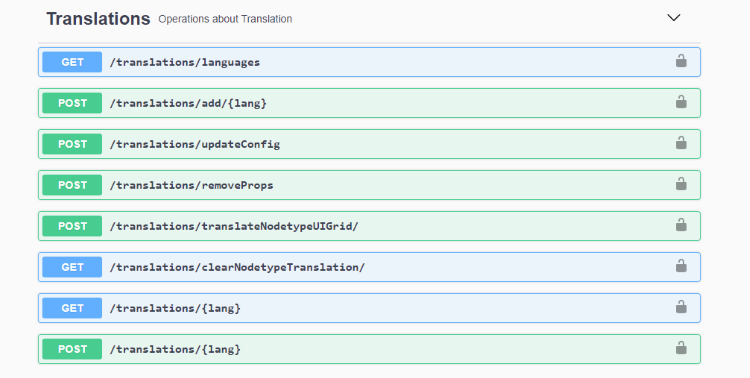Click lock icon on /translations/removeProps row
This screenshot has height=378, width=750.
(681, 184)
